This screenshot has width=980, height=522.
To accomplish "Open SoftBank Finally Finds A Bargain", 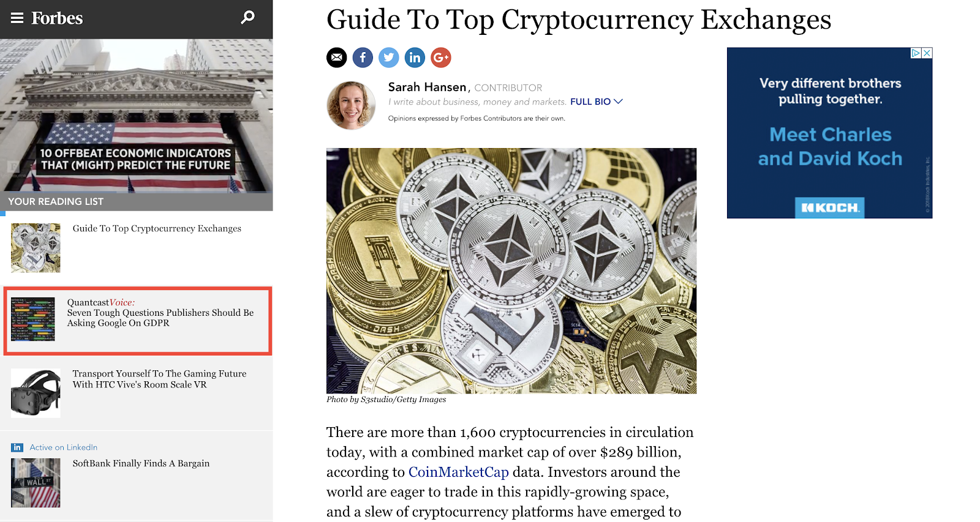I will coord(141,463).
